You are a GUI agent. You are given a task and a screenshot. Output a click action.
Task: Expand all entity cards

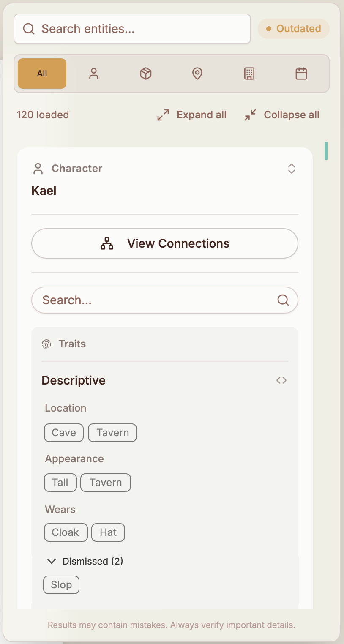coord(192,115)
